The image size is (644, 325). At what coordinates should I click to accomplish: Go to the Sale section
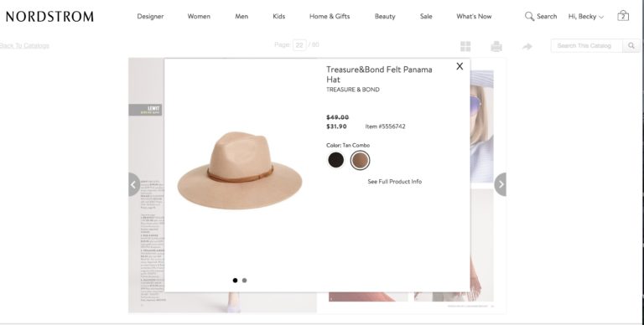click(426, 17)
